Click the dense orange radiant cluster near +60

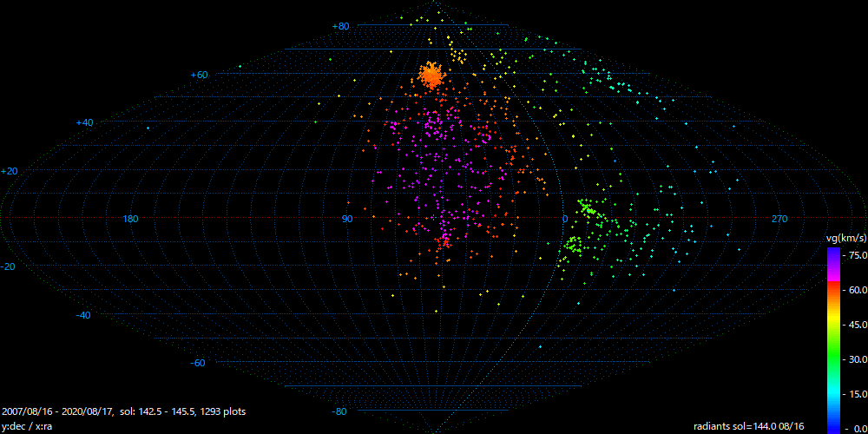click(431, 76)
